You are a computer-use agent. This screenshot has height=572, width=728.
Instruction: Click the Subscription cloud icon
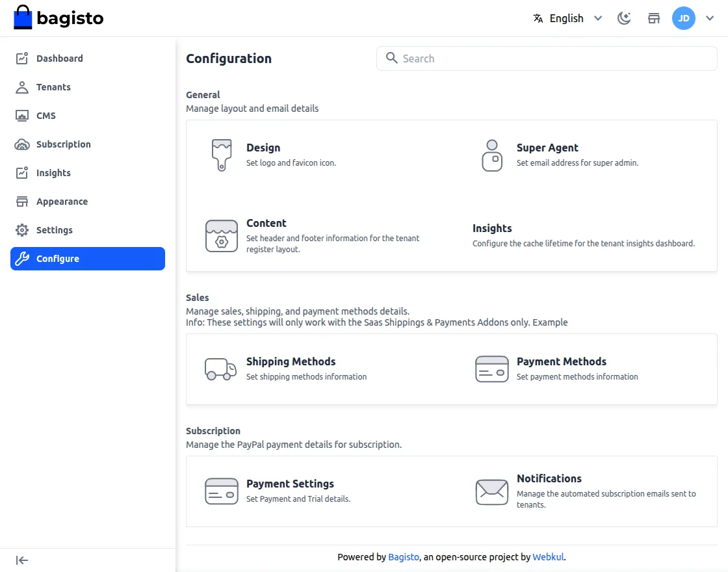(x=22, y=144)
